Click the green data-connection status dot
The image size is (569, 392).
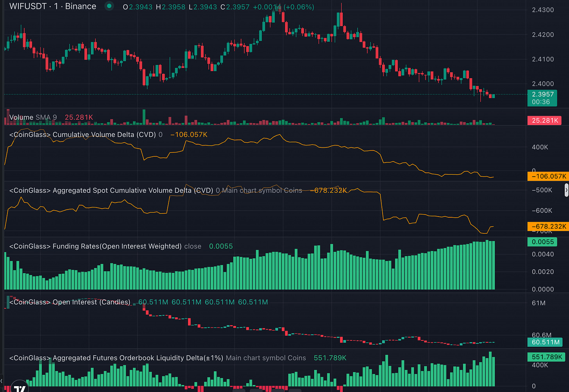click(109, 6)
